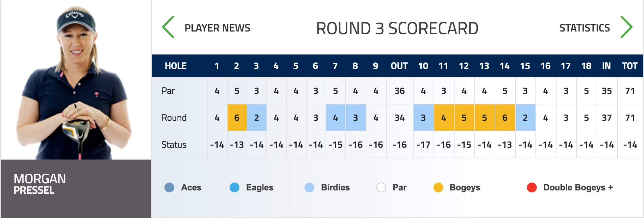Click the green left arrow chevron
Screen dimensions: 644x218
(168, 27)
